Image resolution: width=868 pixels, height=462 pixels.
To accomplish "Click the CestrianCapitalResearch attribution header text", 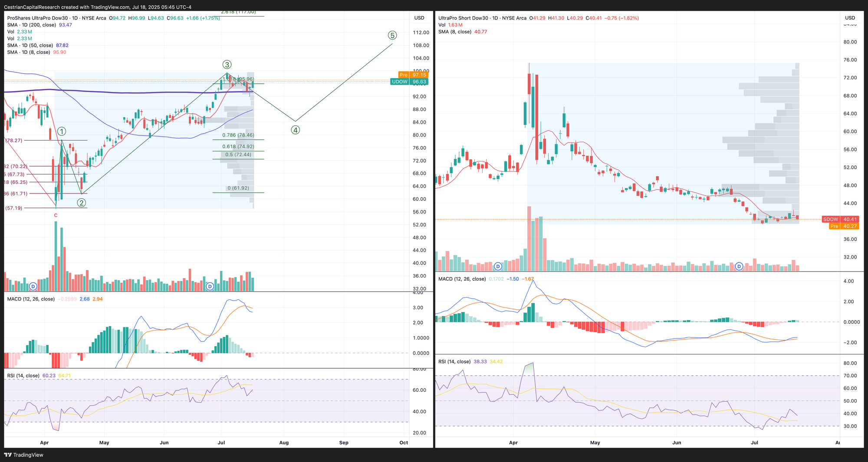I will 98,7.
